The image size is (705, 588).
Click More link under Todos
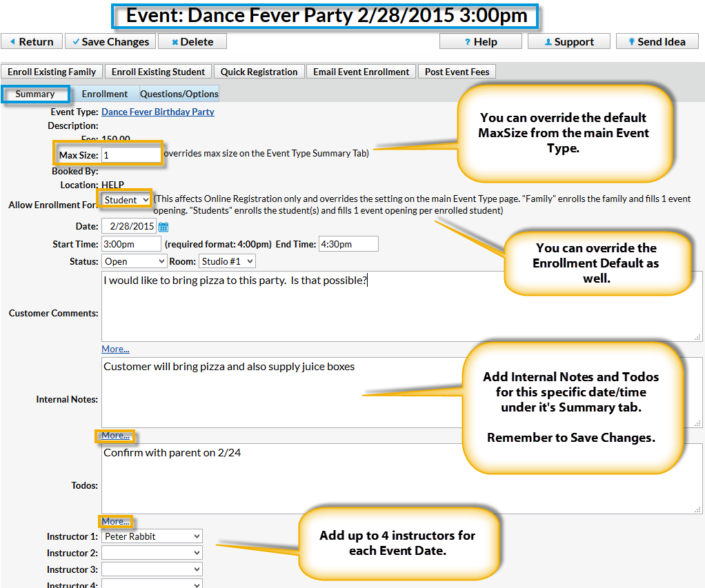point(116,522)
